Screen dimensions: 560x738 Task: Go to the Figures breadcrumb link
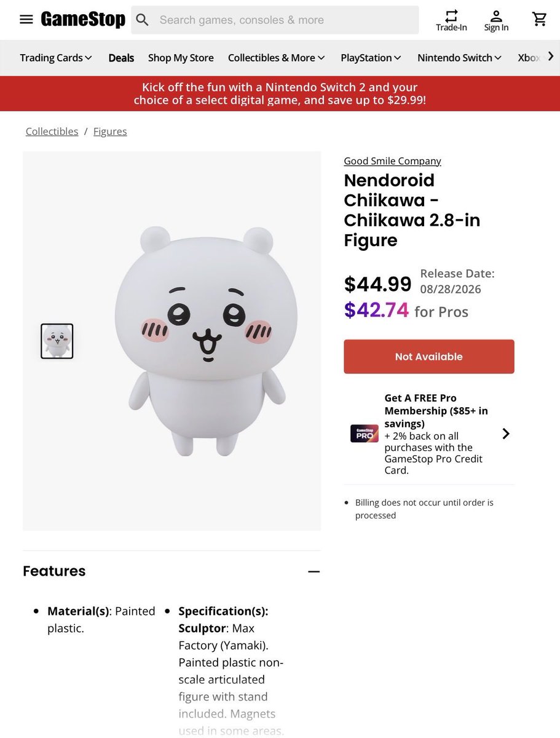(110, 132)
